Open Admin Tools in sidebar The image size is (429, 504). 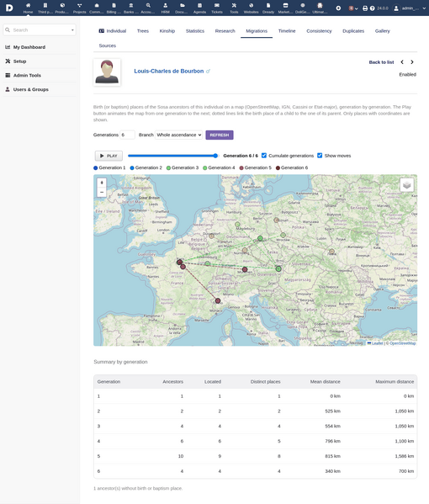[x=27, y=75]
